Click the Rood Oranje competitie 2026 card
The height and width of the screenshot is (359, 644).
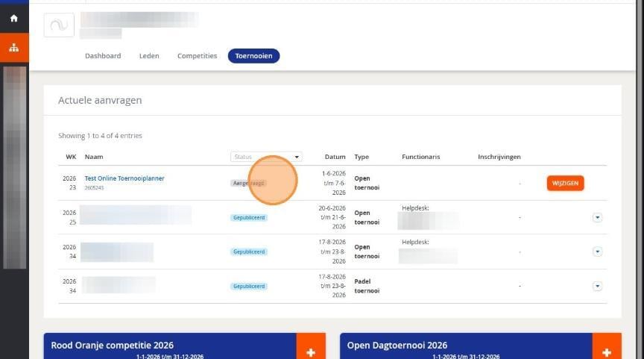[x=170, y=346]
